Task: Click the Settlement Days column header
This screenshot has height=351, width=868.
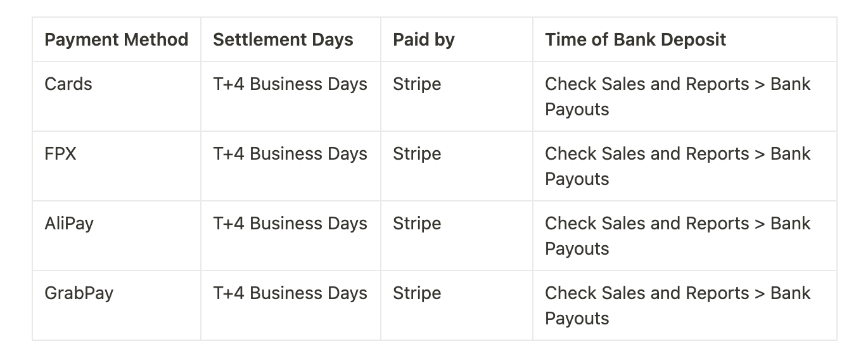Action: [283, 39]
